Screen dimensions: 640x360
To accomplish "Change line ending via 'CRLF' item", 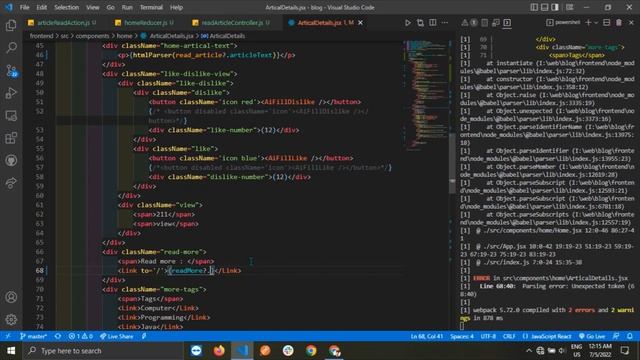I will point(509,336).
